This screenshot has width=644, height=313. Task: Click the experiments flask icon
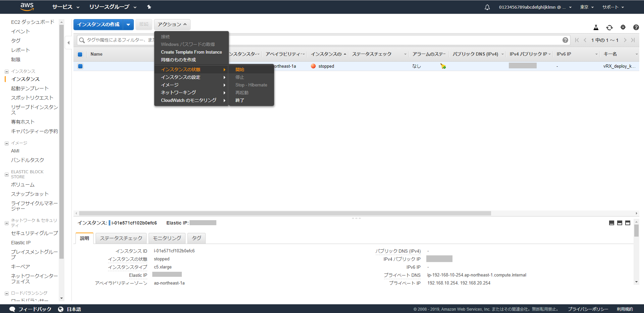coord(596,27)
